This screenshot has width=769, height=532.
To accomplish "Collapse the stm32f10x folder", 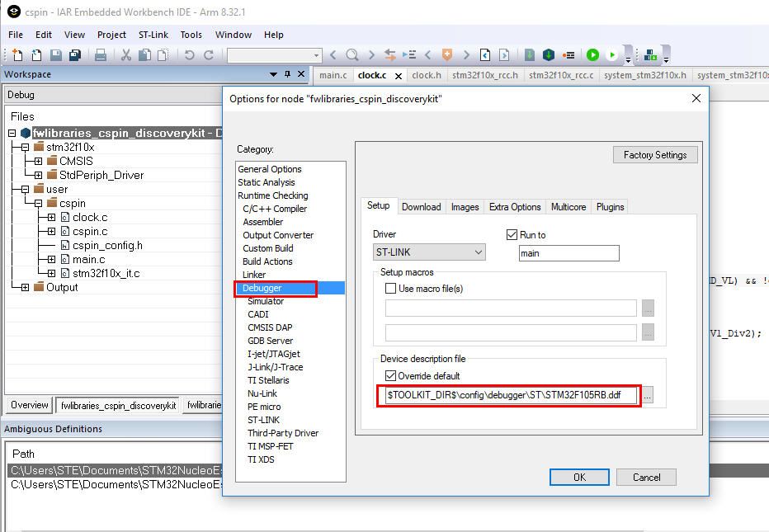I will [x=25, y=147].
